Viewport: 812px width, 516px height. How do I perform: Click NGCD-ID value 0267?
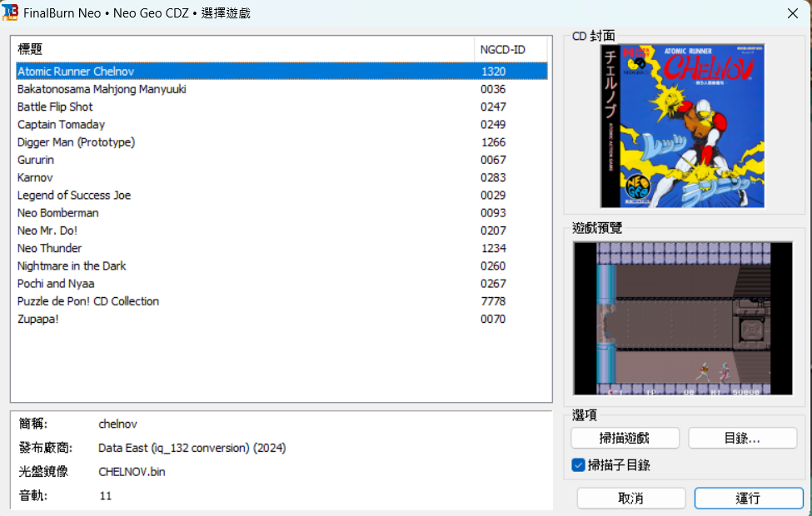[493, 283]
